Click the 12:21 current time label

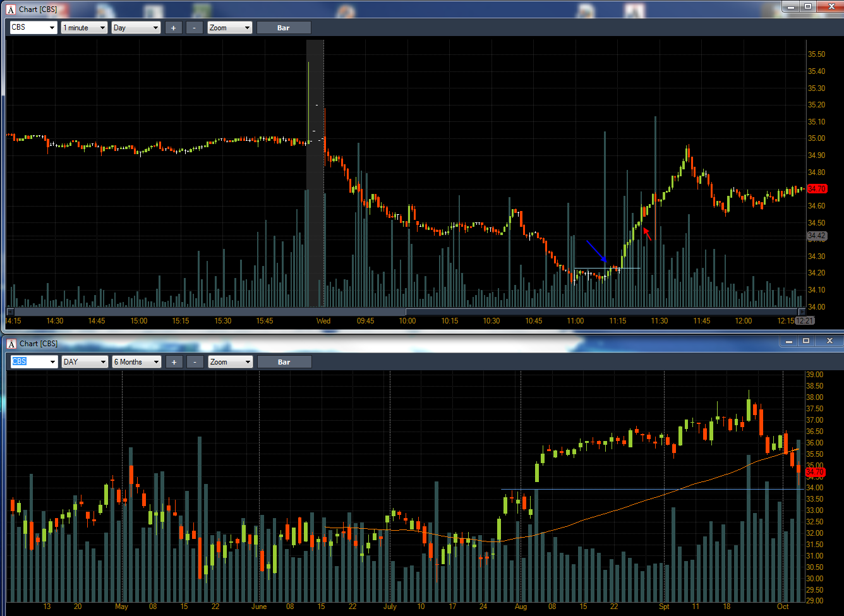[805, 321]
